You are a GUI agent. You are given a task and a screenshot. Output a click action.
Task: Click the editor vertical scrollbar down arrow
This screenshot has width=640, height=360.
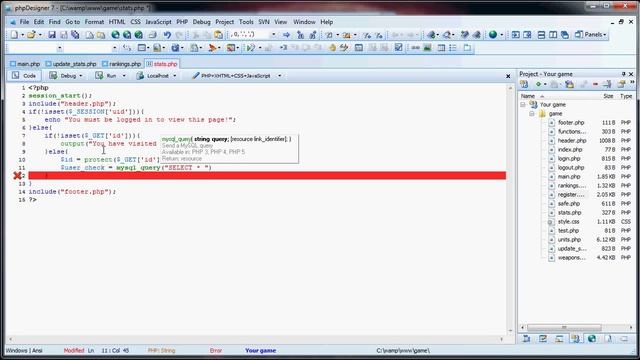coord(510,331)
